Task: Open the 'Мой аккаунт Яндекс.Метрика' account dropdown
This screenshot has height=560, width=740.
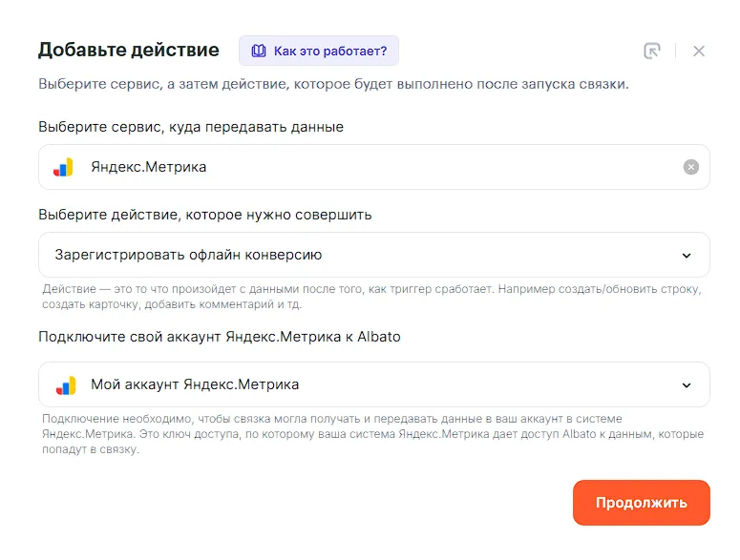Action: [363, 384]
